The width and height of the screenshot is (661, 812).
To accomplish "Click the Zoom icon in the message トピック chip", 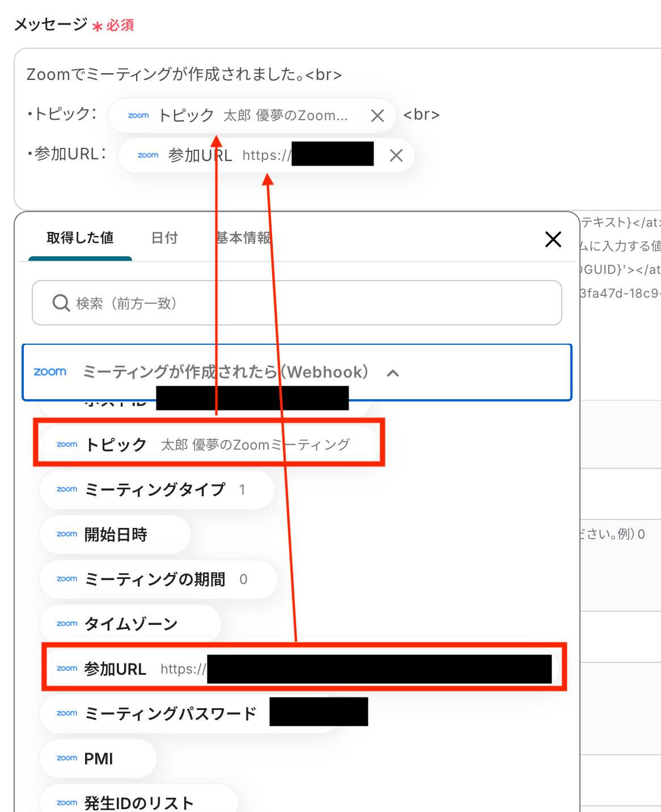I will [138, 116].
